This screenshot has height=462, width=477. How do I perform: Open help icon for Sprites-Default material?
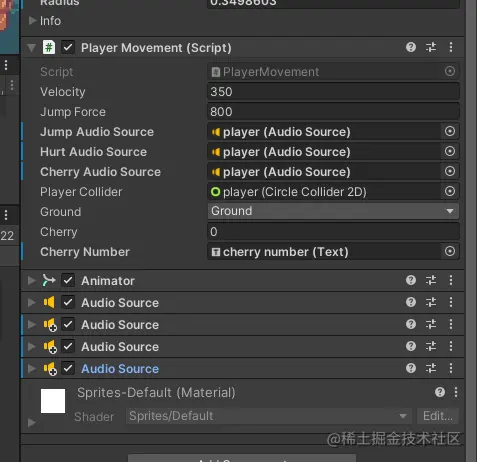click(x=440, y=392)
